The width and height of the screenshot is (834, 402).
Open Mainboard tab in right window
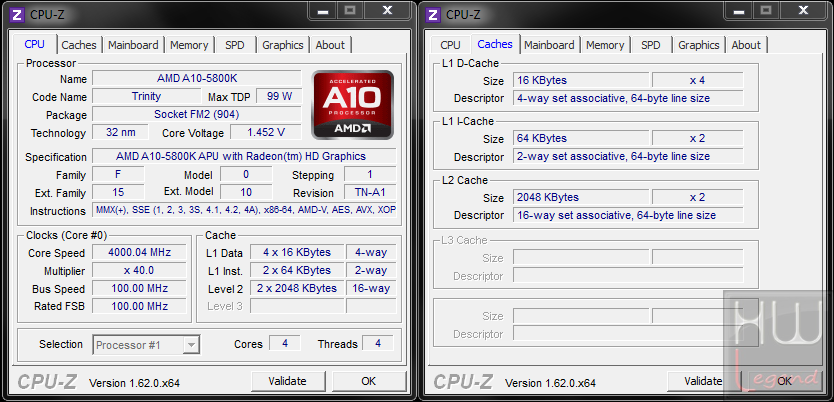click(x=549, y=45)
